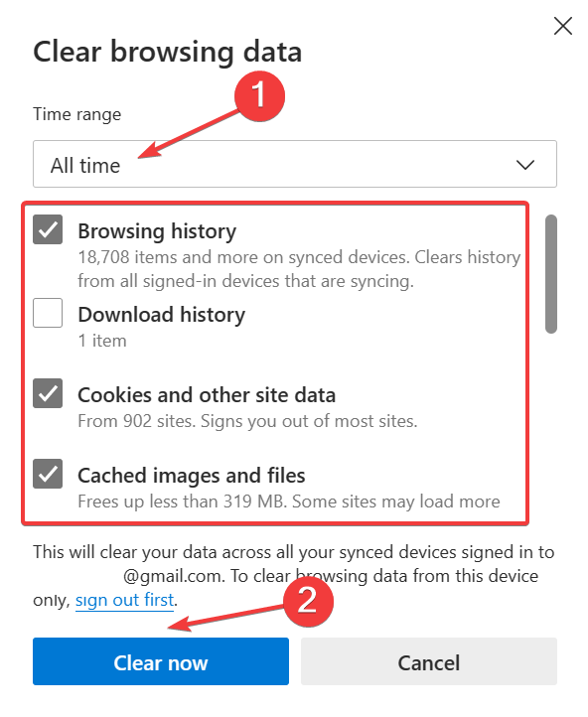
Task: Click the red number 2 annotation circle
Action: coord(308,601)
